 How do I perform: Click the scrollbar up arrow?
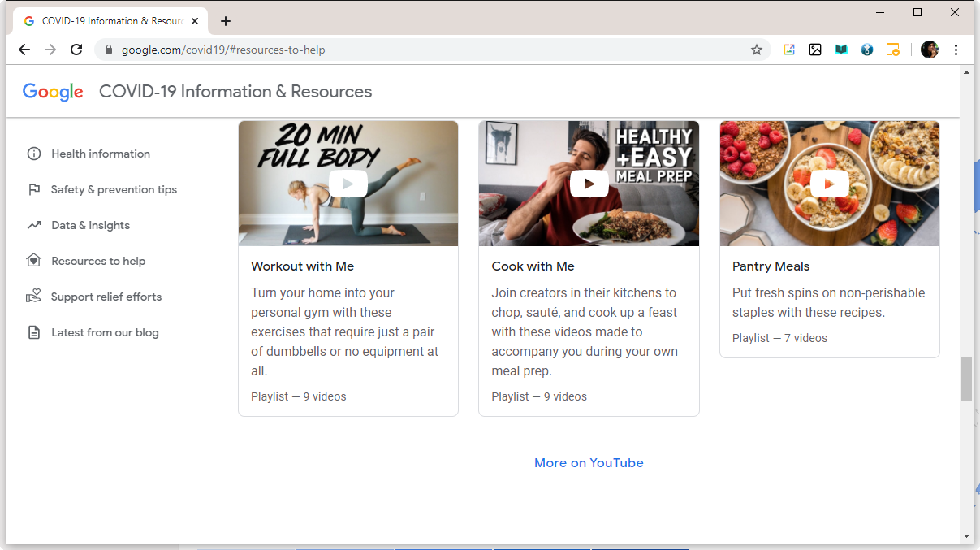966,73
